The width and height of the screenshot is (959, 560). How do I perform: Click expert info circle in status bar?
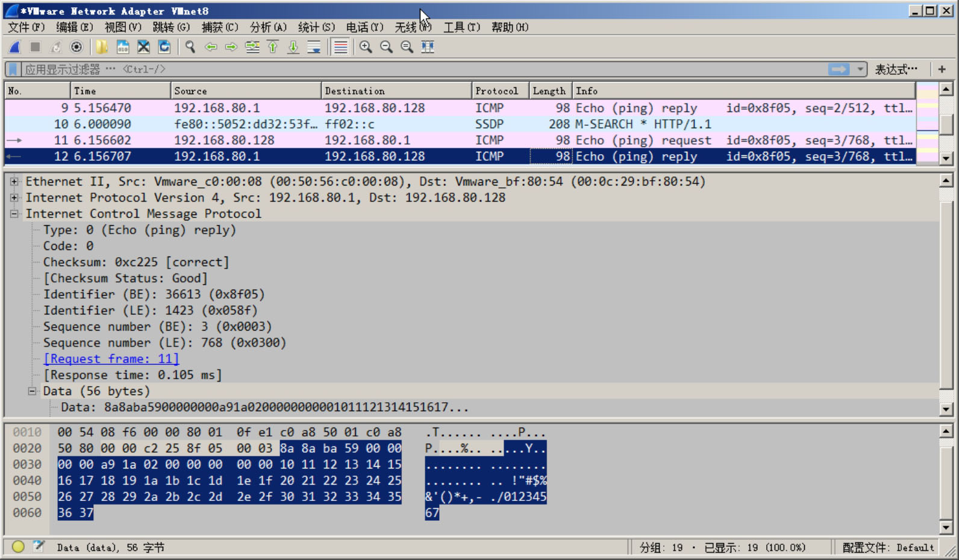click(x=18, y=547)
